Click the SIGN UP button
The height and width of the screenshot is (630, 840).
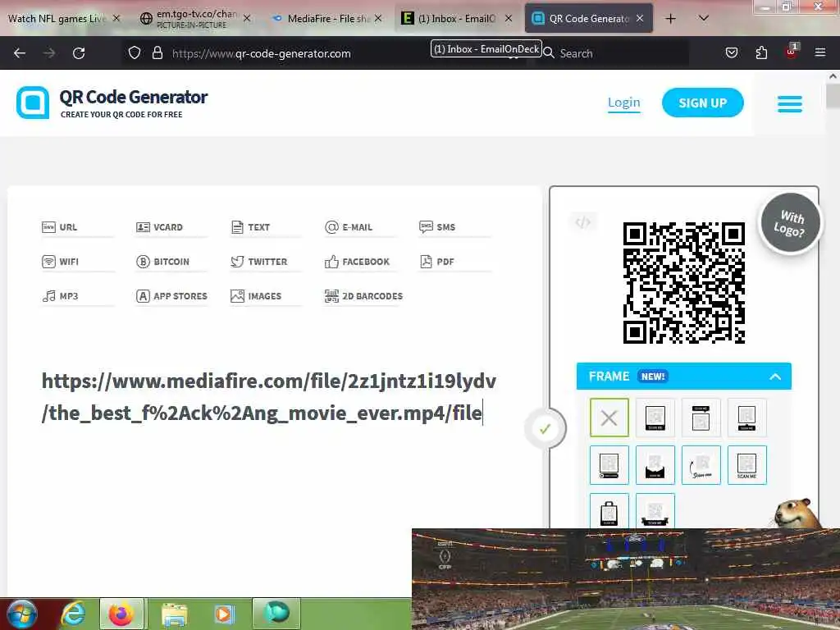pyautogui.click(x=702, y=103)
